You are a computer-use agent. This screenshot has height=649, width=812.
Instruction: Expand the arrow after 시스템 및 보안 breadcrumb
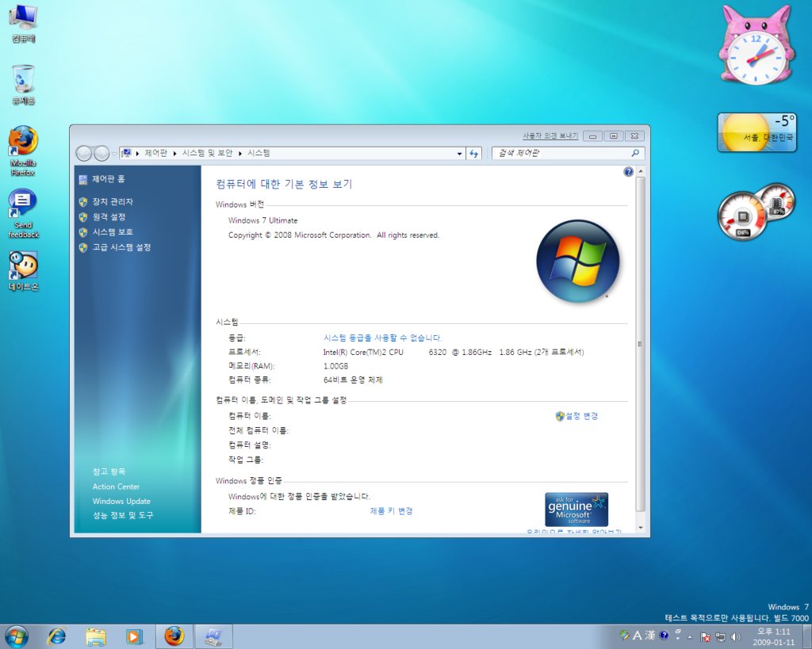(x=240, y=154)
